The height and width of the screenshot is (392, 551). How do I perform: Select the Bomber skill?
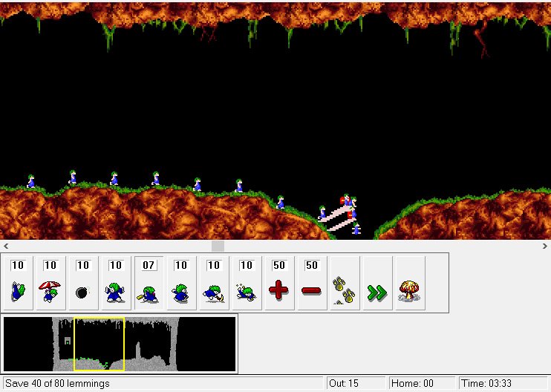83,283
